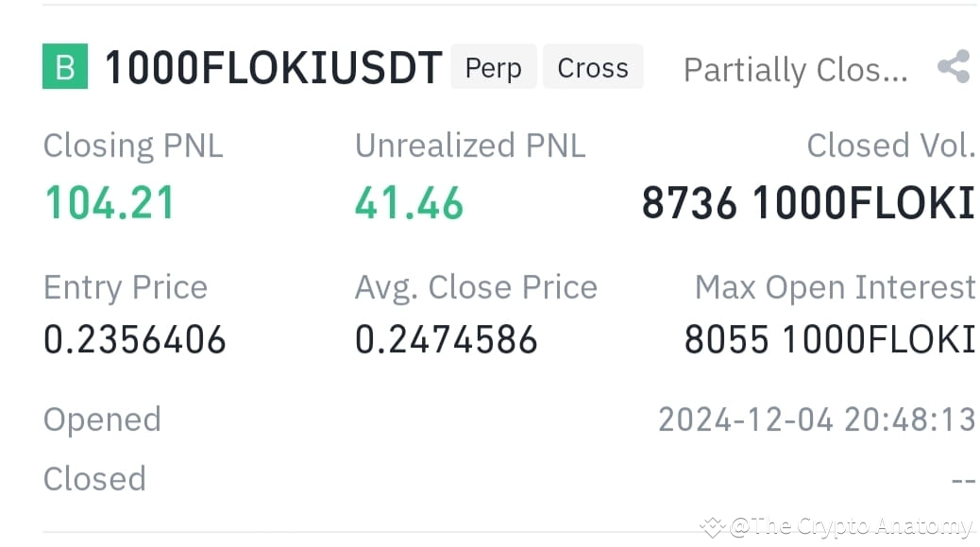980x547 pixels.
Task: Click The Crypto Anatomy watermark logo
Action: pos(712,527)
